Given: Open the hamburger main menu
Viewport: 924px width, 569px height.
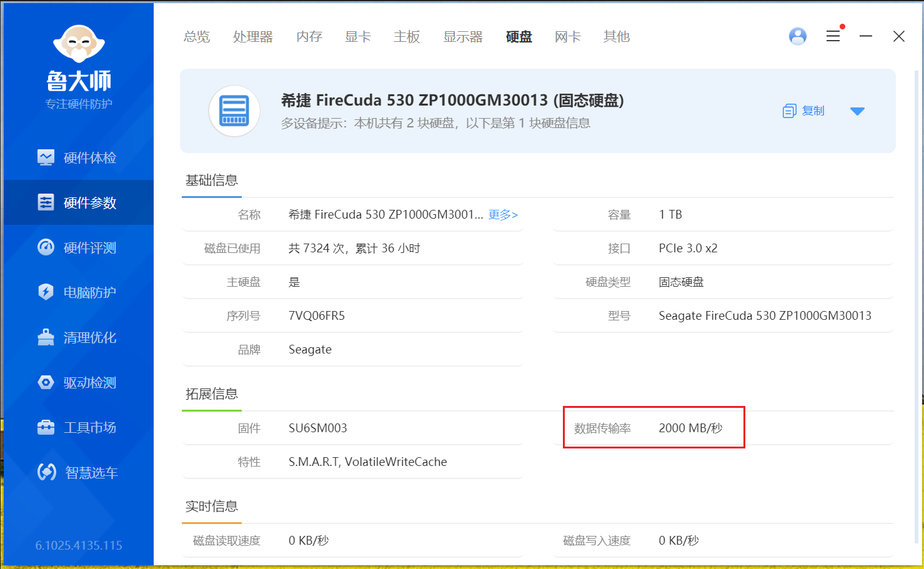Looking at the screenshot, I should [x=833, y=36].
